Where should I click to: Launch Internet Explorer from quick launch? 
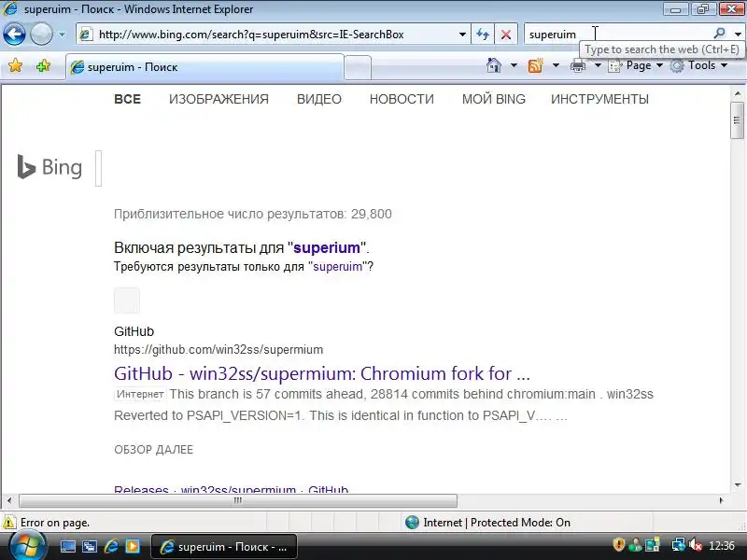coord(111,546)
